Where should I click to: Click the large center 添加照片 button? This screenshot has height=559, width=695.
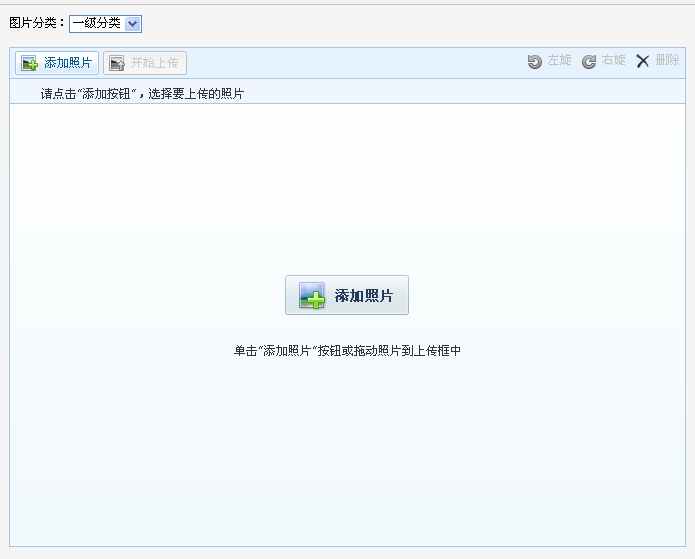pos(347,295)
